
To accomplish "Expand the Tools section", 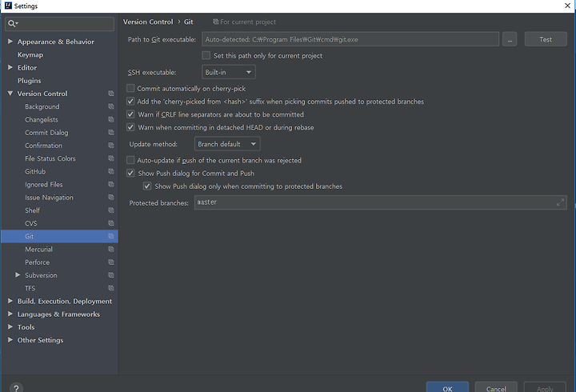I will point(10,327).
